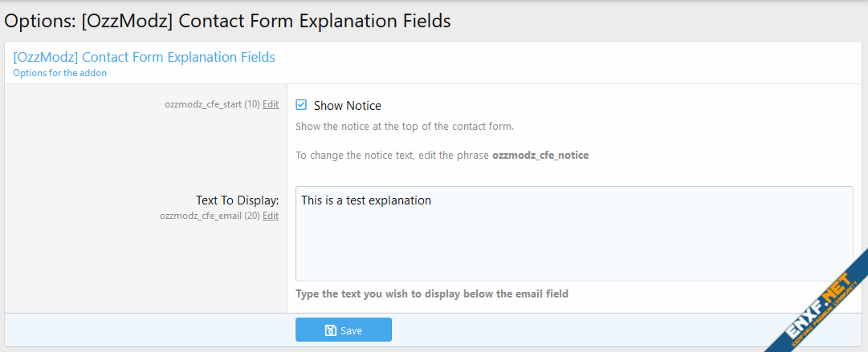The height and width of the screenshot is (352, 868).
Task: Click the bold "Type the text you wish" hint
Action: point(431,294)
